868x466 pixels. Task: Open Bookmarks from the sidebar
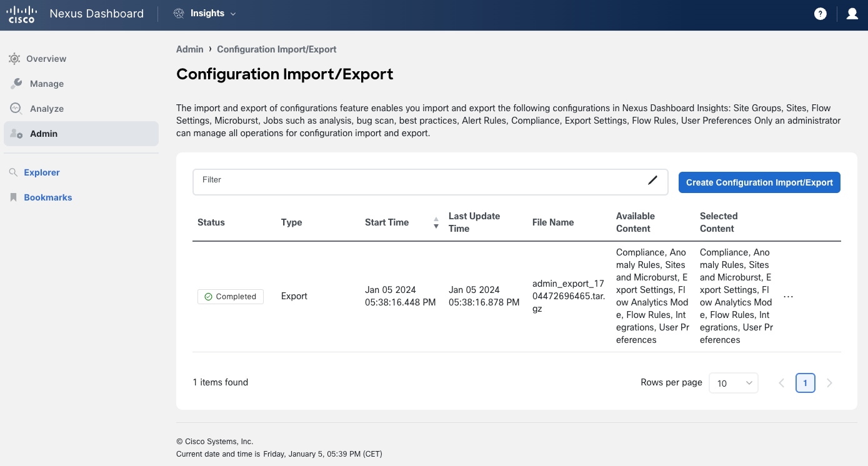[48, 197]
